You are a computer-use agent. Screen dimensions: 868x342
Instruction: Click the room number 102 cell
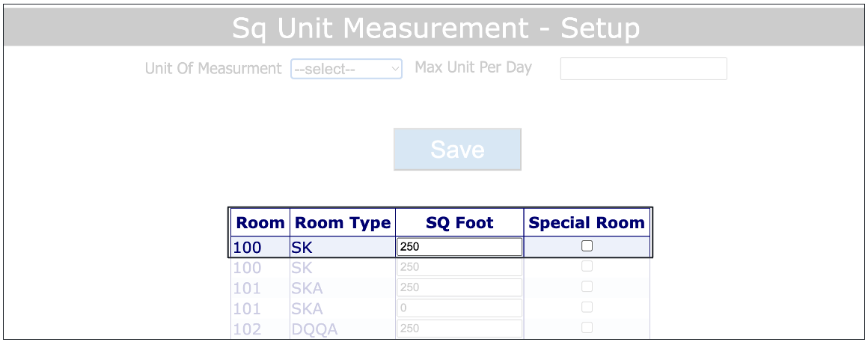[x=247, y=329]
